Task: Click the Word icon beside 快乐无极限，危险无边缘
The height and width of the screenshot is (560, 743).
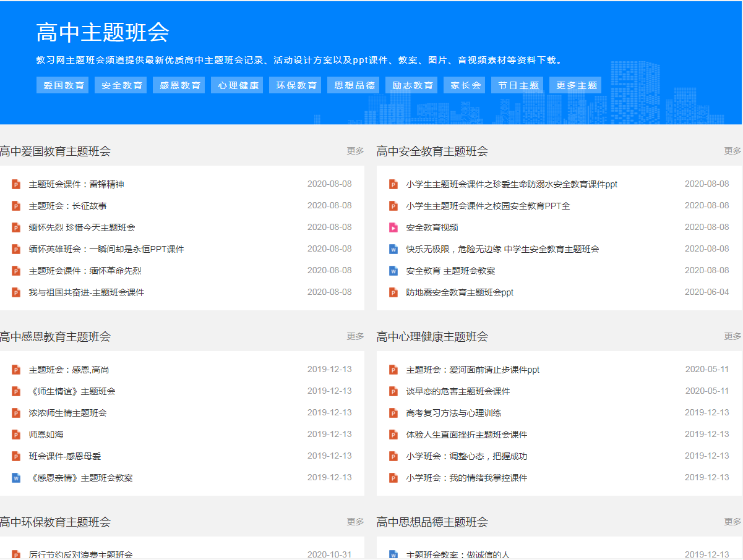Action: tap(393, 249)
